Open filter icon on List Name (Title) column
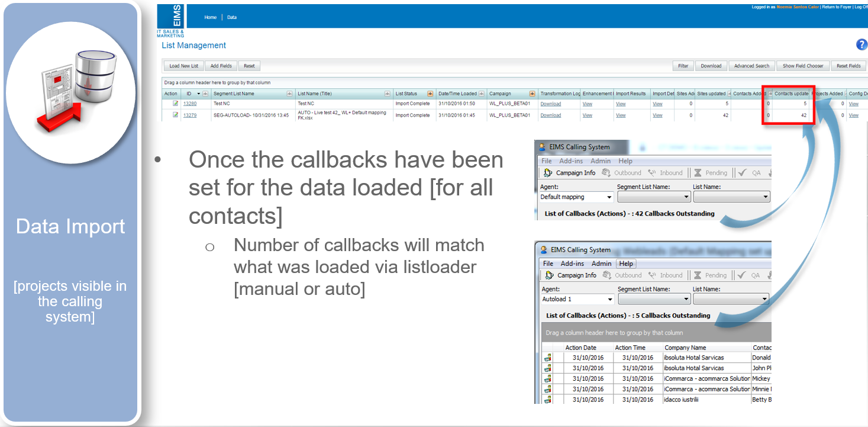 coord(388,94)
